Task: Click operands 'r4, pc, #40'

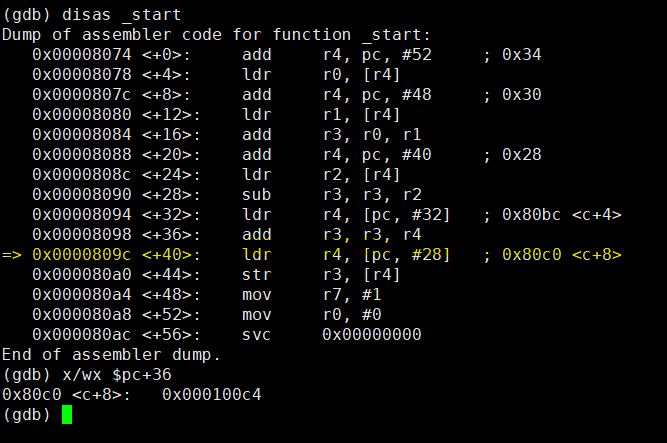Action: pos(377,155)
